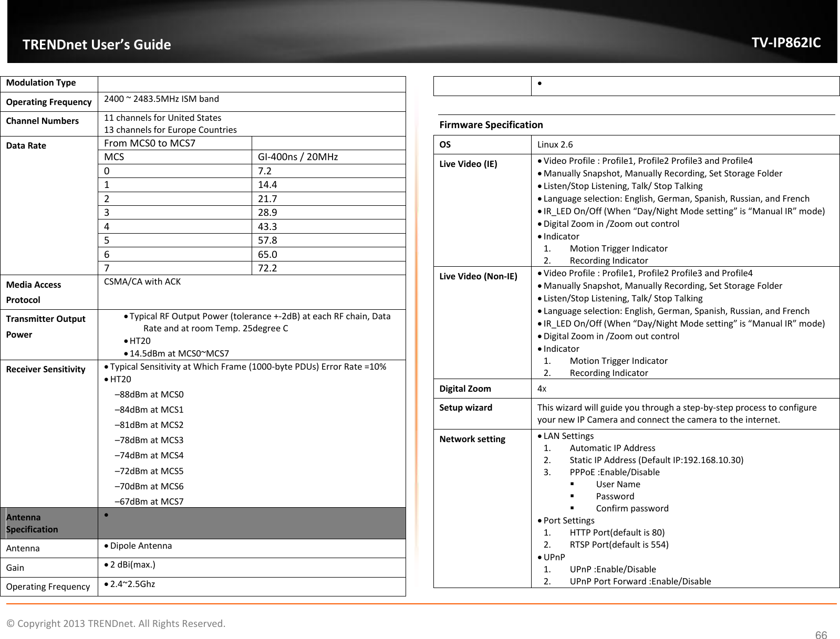Select the 28.9 data rate value
Image resolution: width=840 pixels, height=639 pixels.
pos(267,212)
